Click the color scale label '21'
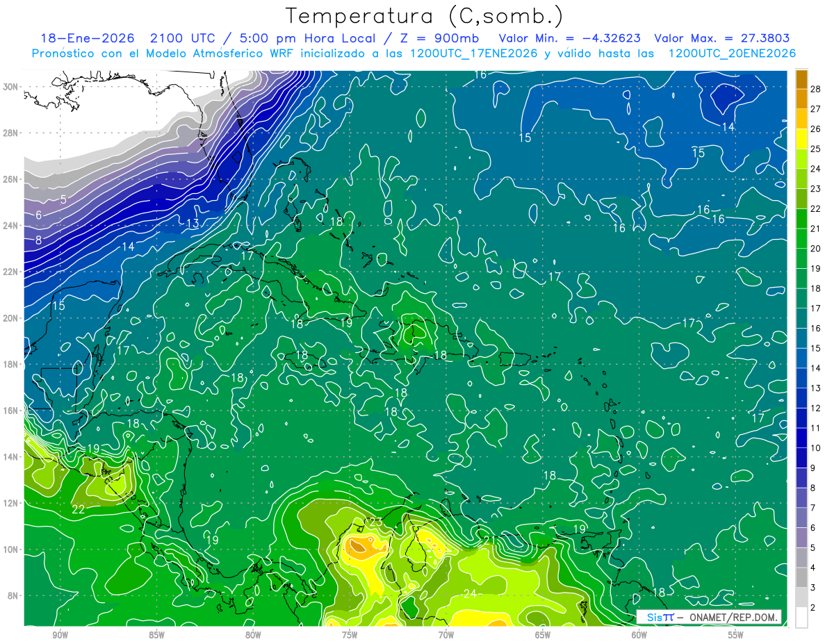 point(816,229)
